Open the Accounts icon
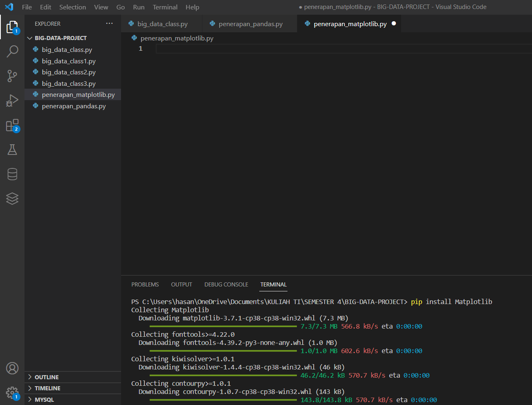The image size is (532, 405). point(12,368)
